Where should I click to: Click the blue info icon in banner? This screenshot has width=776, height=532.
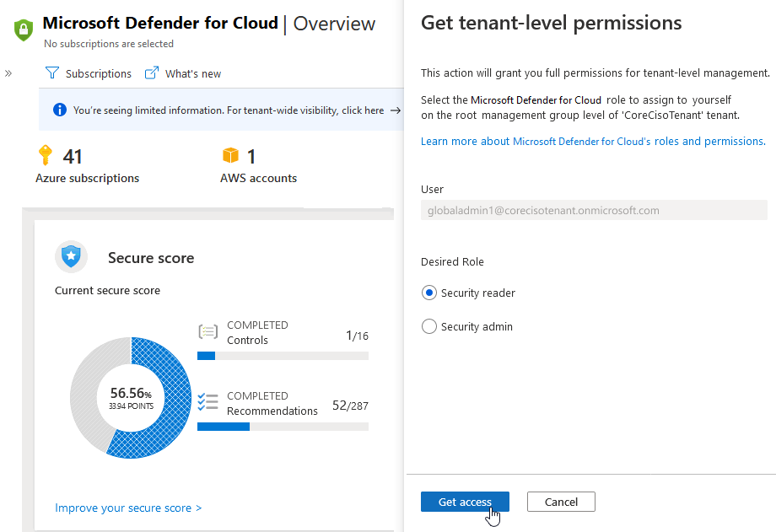(59, 110)
